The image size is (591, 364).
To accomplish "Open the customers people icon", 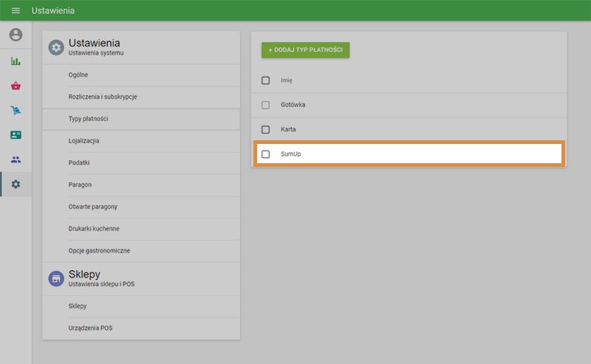I will tap(16, 159).
